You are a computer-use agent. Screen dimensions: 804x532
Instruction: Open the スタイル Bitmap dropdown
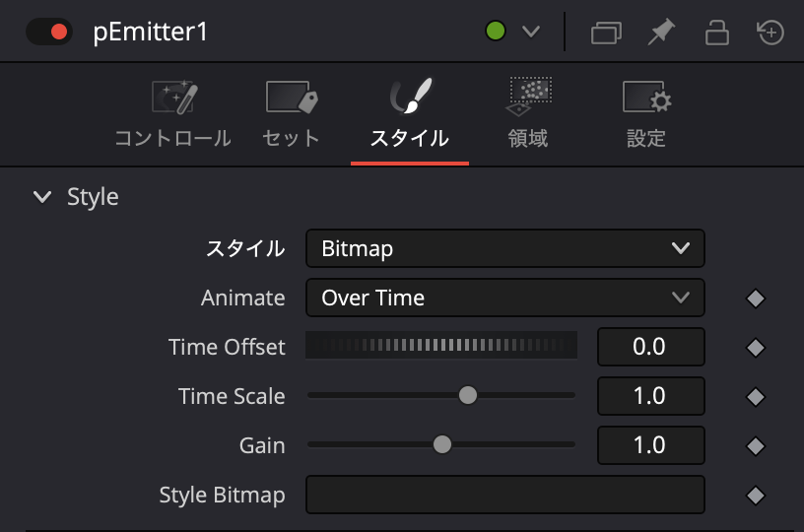click(505, 248)
